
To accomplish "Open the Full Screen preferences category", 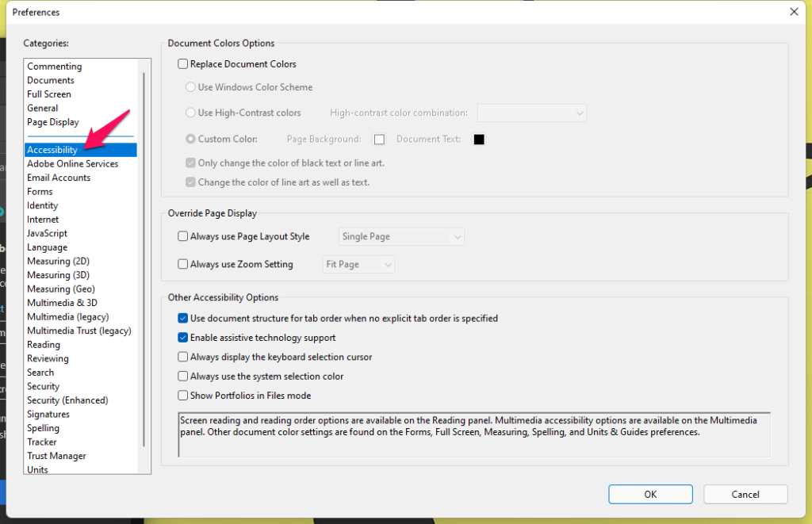I will (52, 94).
